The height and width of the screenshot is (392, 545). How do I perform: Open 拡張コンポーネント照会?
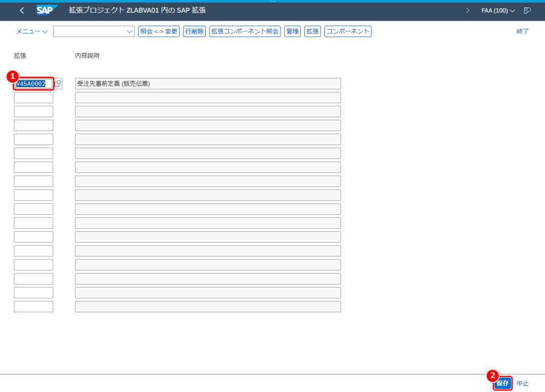tap(245, 31)
